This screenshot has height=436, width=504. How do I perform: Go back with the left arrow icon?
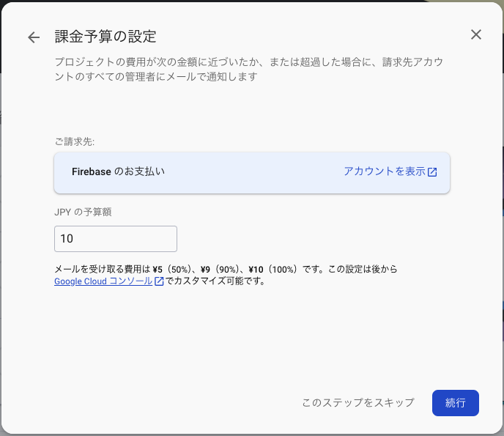click(34, 37)
